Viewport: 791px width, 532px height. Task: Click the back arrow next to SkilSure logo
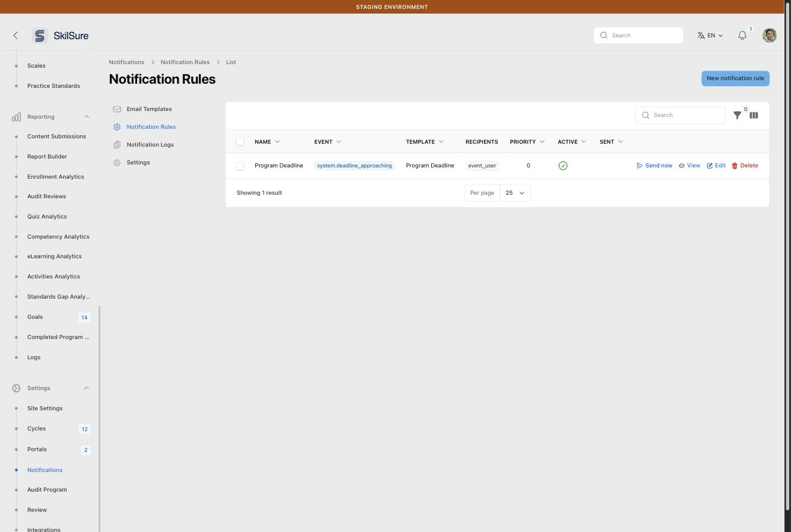15,36
